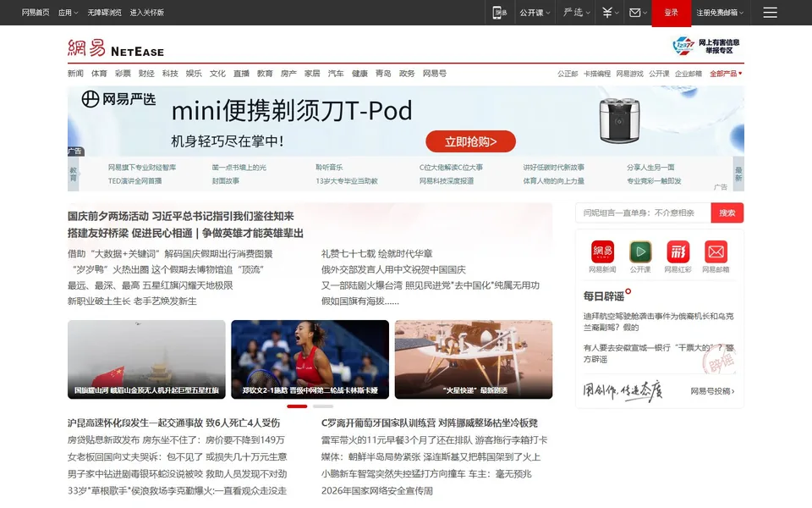Open the 网易号 channel
The height and width of the screenshot is (508, 812).
tap(435, 74)
